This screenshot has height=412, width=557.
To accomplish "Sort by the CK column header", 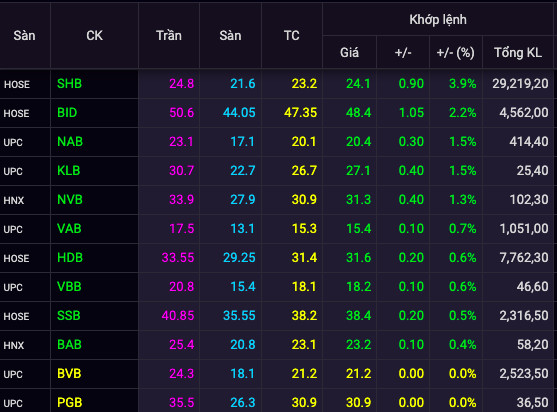I will (x=94, y=36).
